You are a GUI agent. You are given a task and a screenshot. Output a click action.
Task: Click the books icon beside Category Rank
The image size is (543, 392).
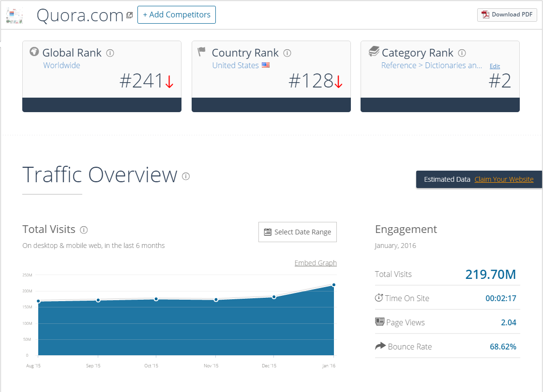coord(374,51)
